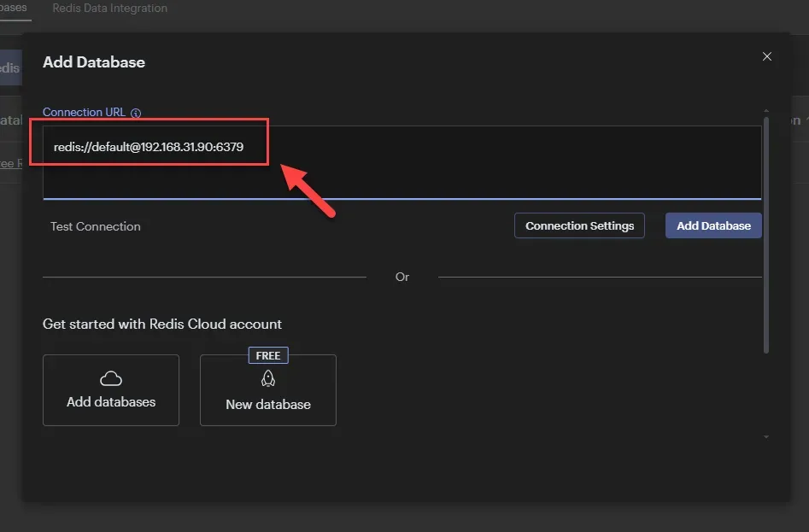Image resolution: width=809 pixels, height=532 pixels.
Task: Click the dialog scrollbar thumb
Action: [766, 235]
